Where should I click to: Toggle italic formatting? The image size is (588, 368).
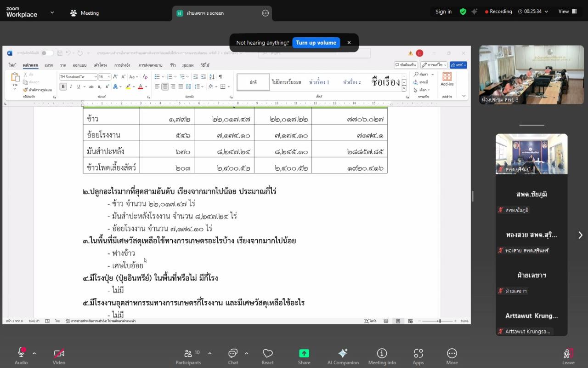coord(71,86)
